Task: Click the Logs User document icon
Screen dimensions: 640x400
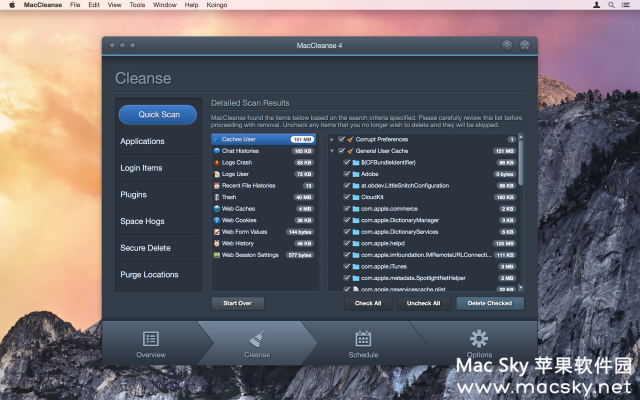Action: coord(217,174)
